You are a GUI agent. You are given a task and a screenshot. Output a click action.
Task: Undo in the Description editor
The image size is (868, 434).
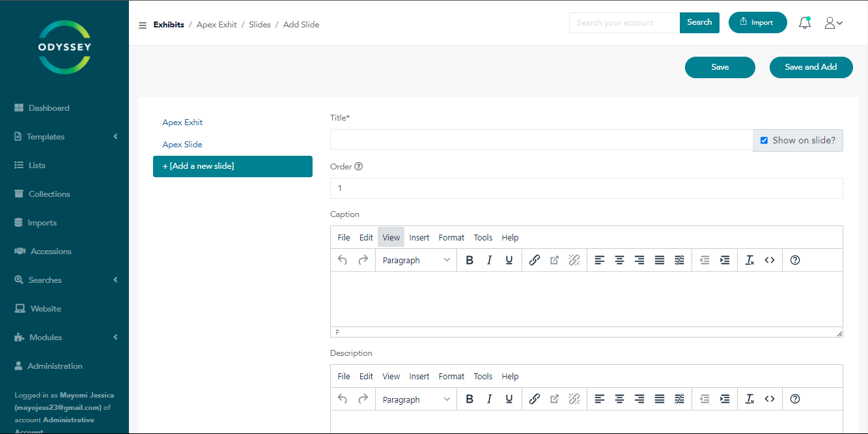point(343,399)
